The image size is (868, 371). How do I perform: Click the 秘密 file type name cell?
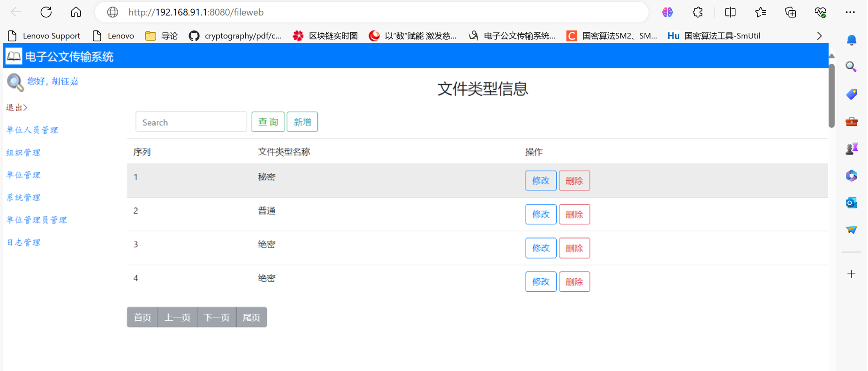point(267,177)
